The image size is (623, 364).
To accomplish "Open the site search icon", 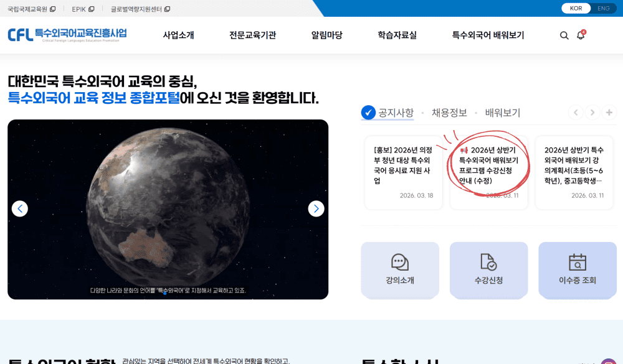I will [x=564, y=35].
